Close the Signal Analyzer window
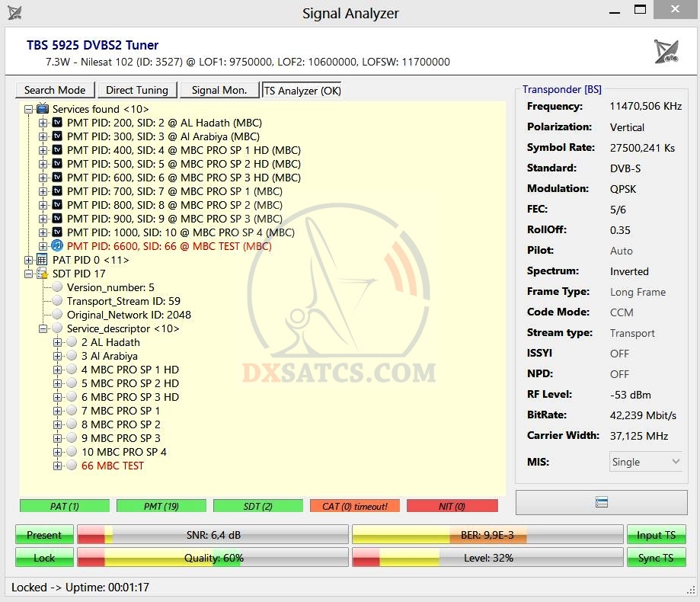700x602 pixels. click(x=675, y=9)
